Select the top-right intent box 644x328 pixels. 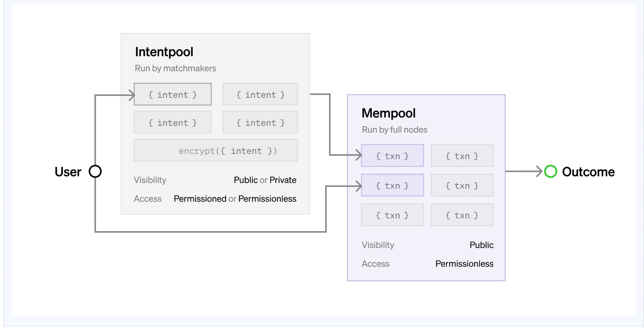[x=260, y=94]
